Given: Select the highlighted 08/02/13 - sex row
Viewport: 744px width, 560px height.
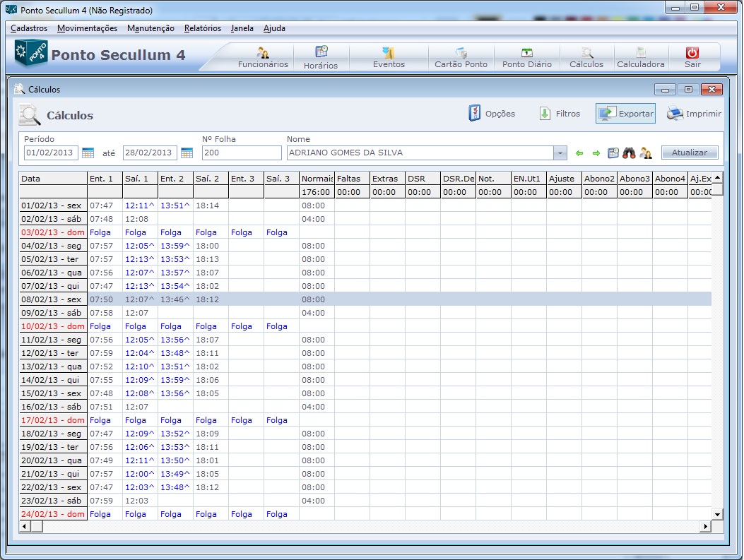Looking at the screenshot, I should tap(365, 299).
